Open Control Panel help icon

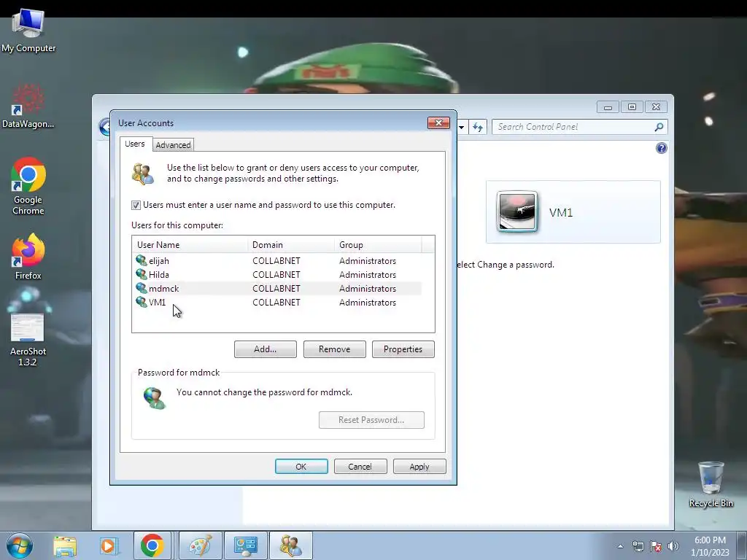661,148
